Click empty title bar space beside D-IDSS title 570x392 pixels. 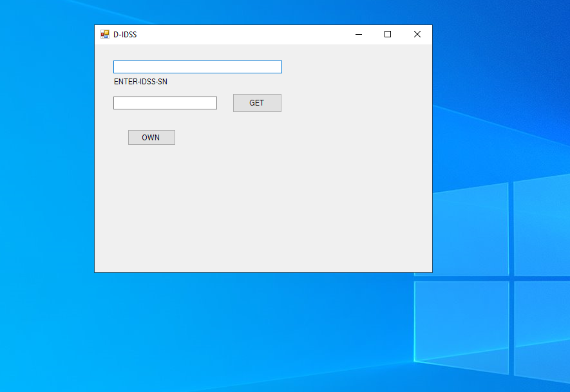pos(245,35)
